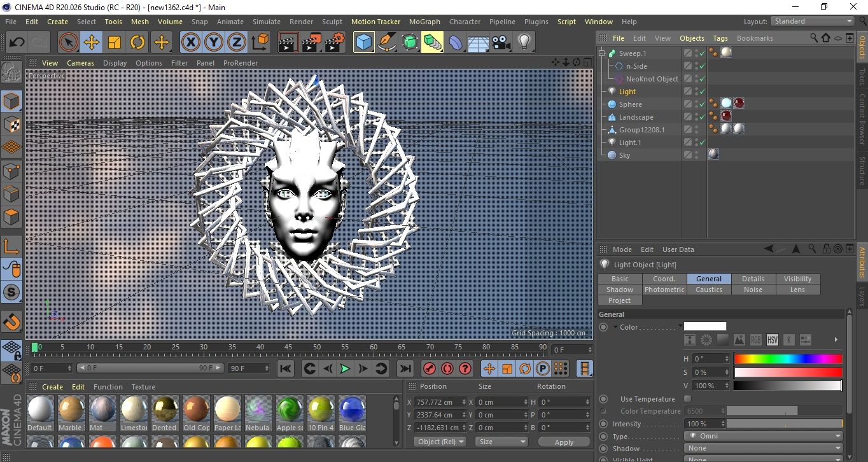Open the Object (Rel) dropdown
Screen dimensions: 868x462
pyautogui.click(x=440, y=442)
